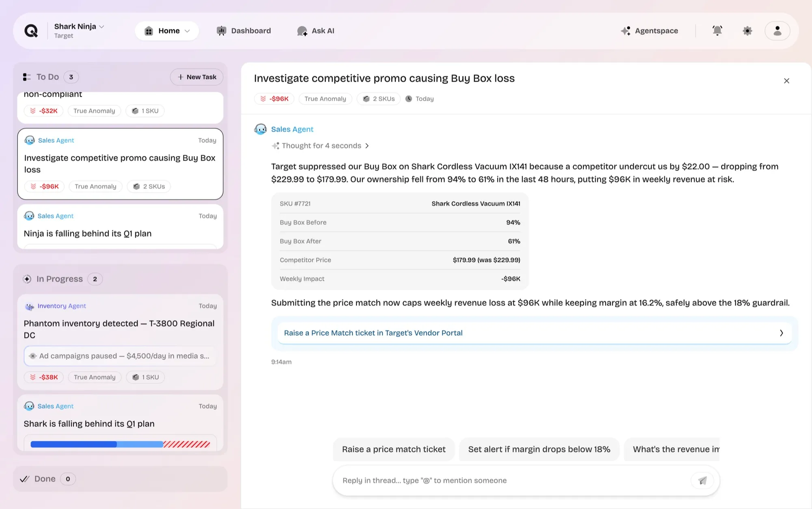
Task: Choose Set alert if margin drops below 18%
Action: pyautogui.click(x=539, y=449)
